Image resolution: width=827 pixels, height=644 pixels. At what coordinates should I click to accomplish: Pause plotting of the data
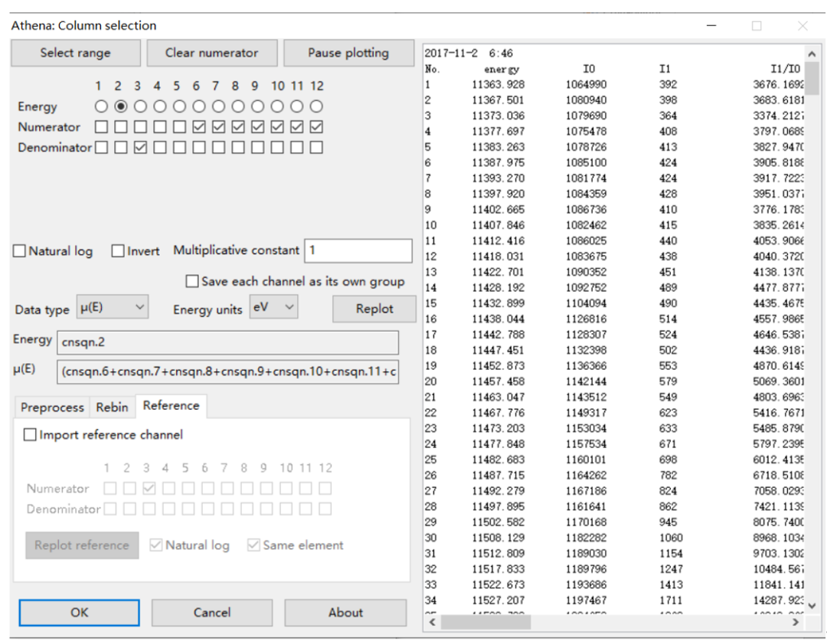coord(348,52)
